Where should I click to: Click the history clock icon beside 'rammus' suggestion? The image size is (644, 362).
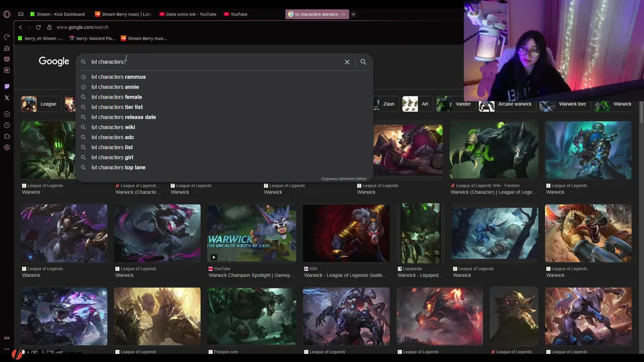[84, 77]
